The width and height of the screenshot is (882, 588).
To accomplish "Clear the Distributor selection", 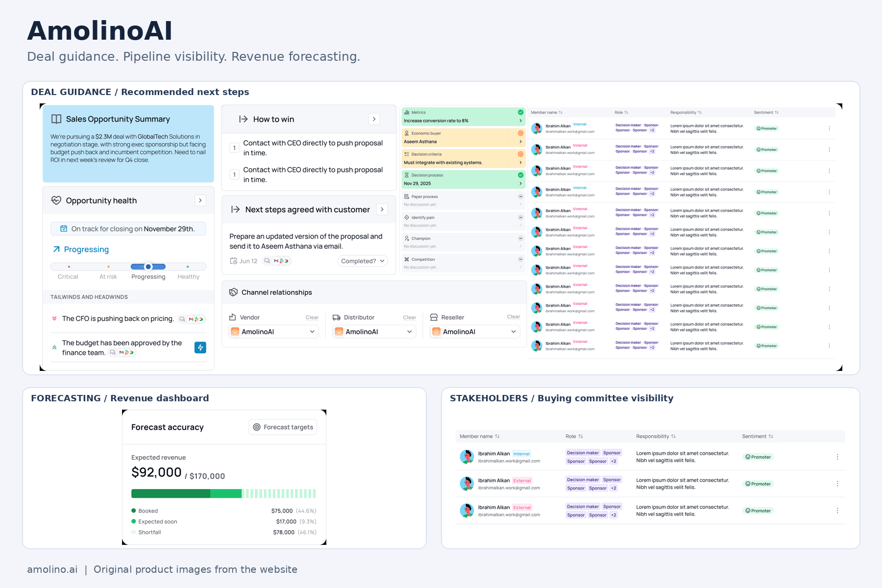I will pos(409,318).
